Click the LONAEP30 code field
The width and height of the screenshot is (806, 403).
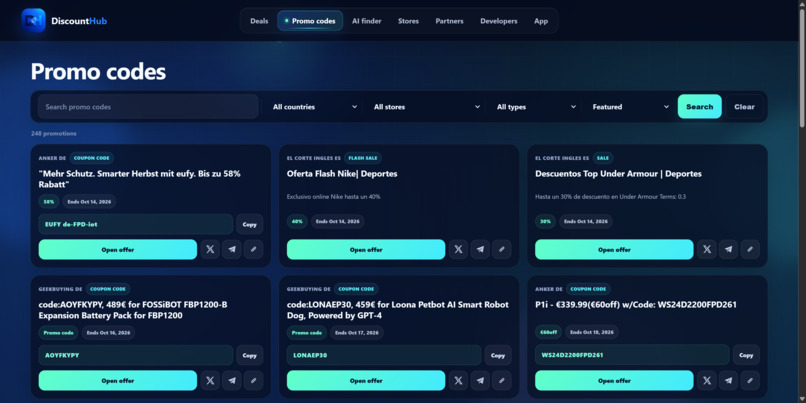[384, 355]
